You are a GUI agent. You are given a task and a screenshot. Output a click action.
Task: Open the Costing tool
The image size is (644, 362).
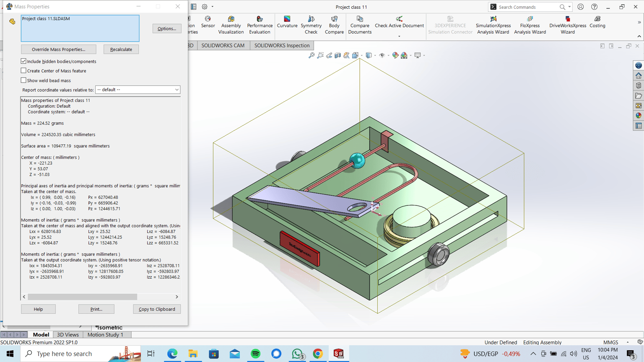[x=597, y=22]
